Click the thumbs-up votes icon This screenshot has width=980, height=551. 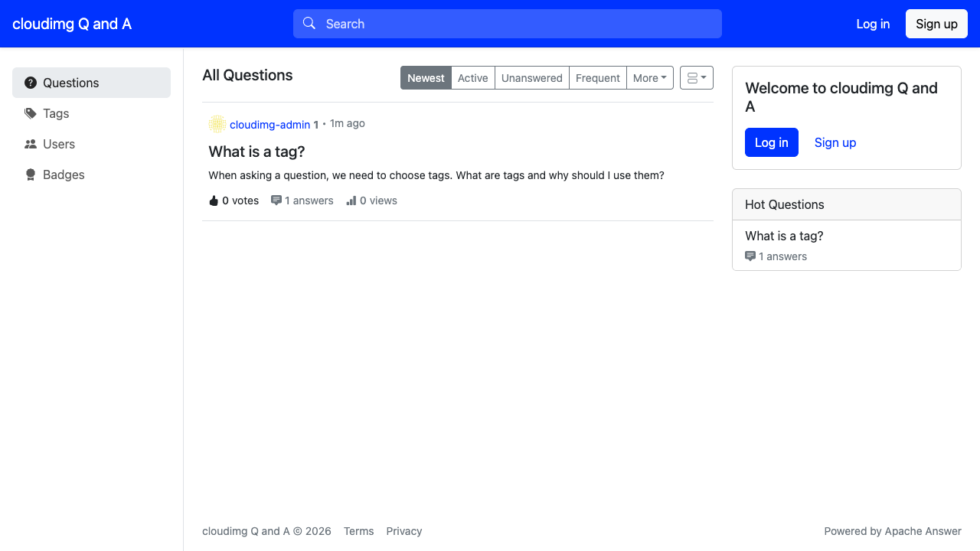(x=214, y=201)
